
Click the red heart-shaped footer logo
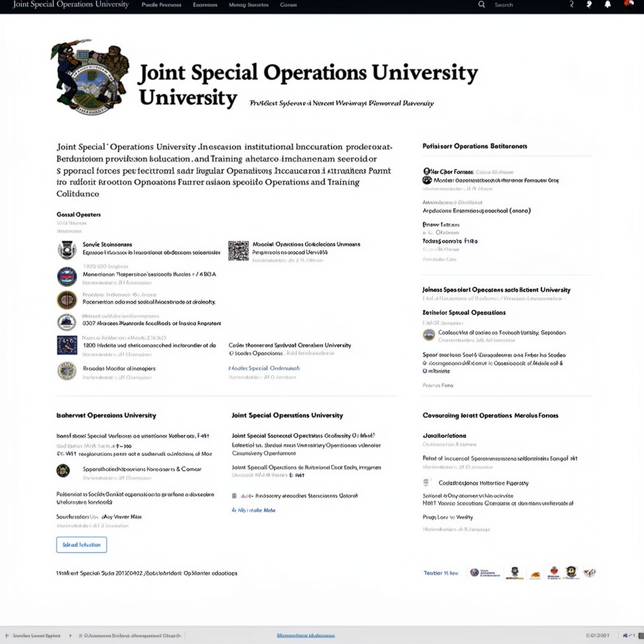(x=554, y=572)
